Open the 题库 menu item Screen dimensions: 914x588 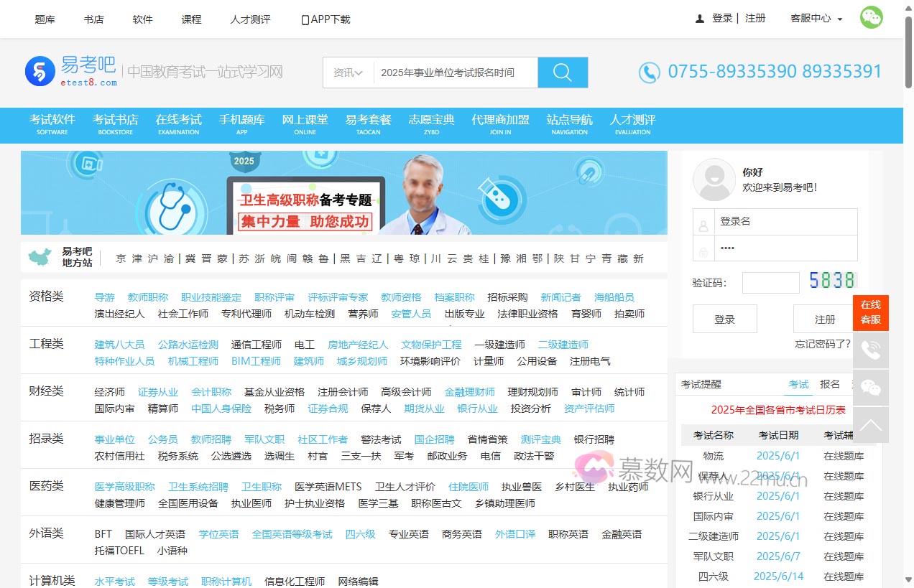(45, 19)
